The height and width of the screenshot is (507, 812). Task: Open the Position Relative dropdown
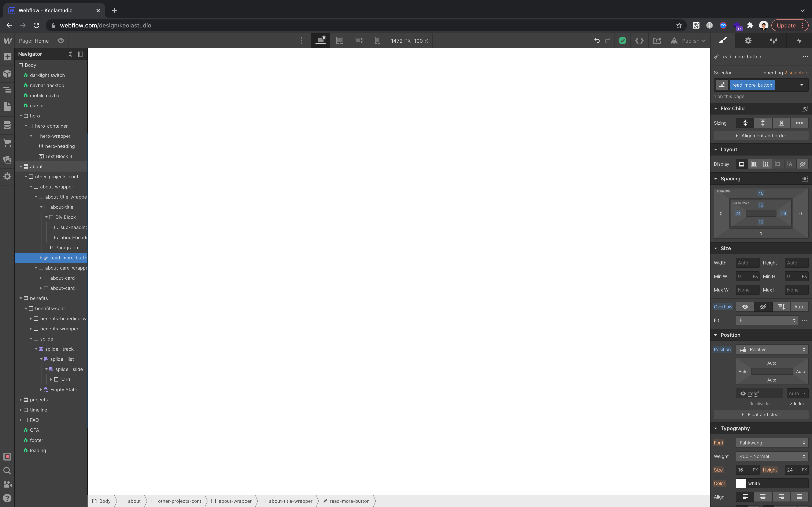(x=772, y=349)
